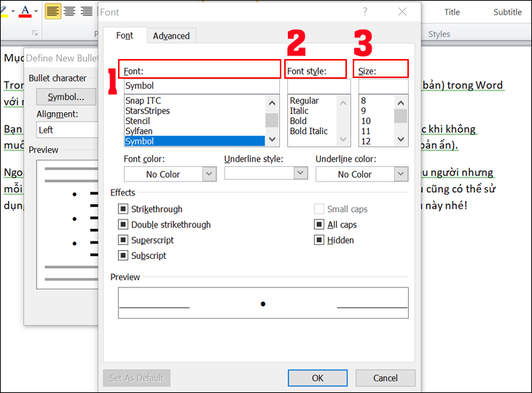Click the Font name input field
The image size is (532, 393).
(x=202, y=86)
